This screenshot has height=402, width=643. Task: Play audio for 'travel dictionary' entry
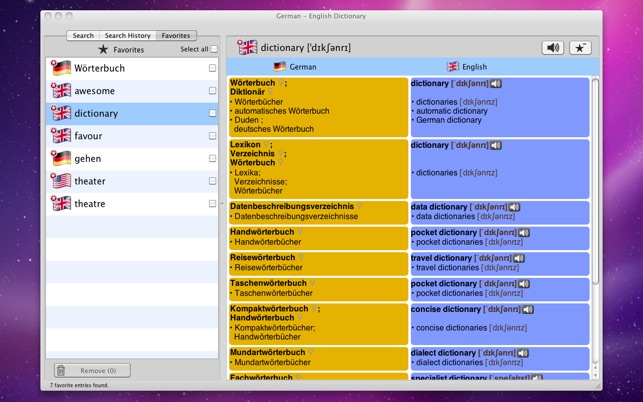pyautogui.click(x=519, y=258)
